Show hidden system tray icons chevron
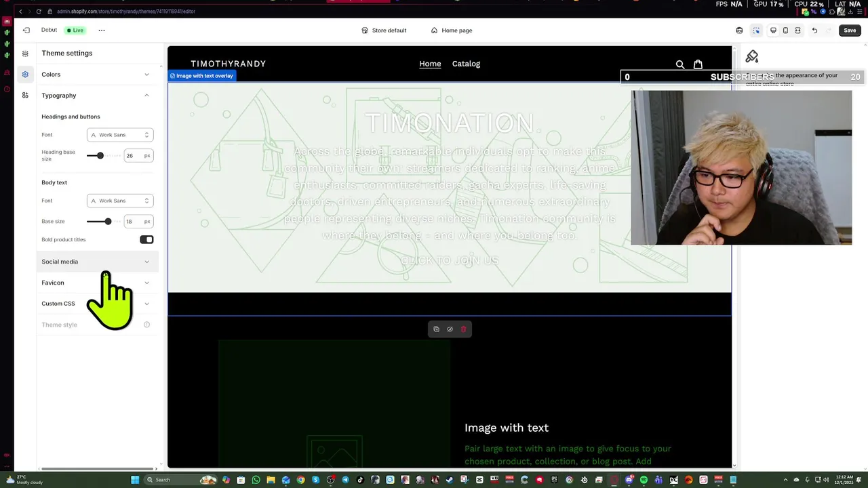The image size is (868, 488). (x=785, y=480)
